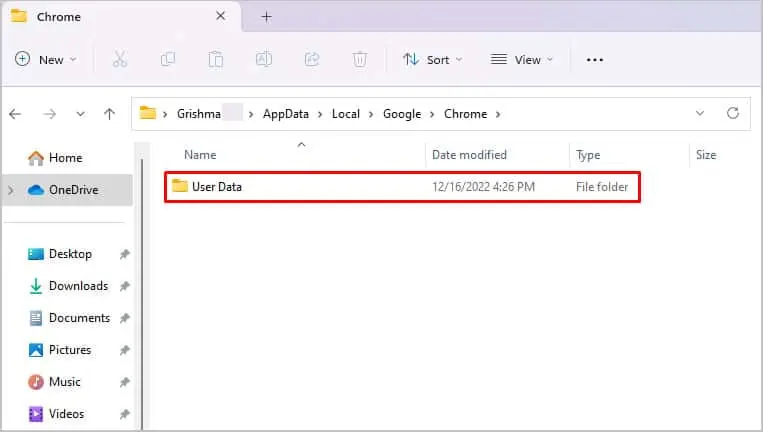Screen dimensions: 763x432
Task: Click the File folder type cell
Action: [x=602, y=187]
